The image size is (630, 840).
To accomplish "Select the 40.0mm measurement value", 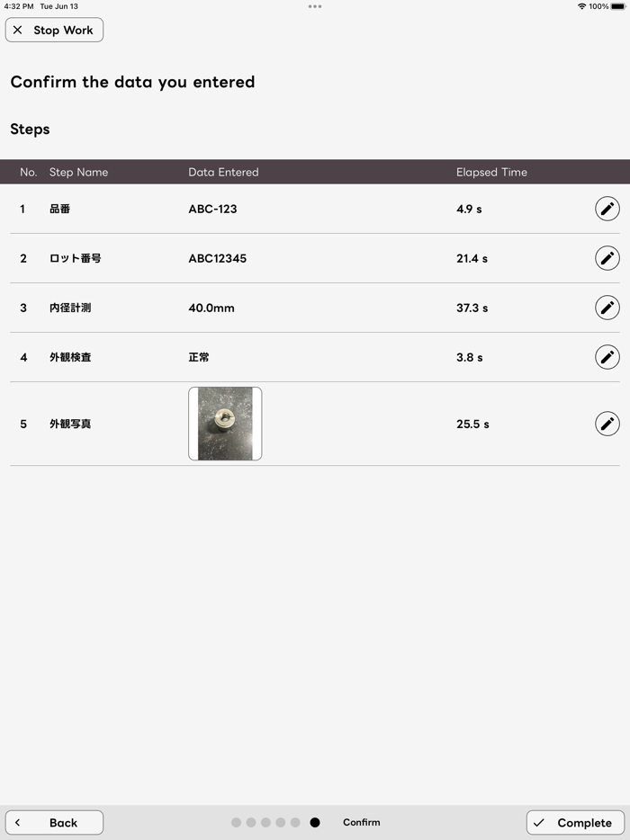I will (211, 308).
